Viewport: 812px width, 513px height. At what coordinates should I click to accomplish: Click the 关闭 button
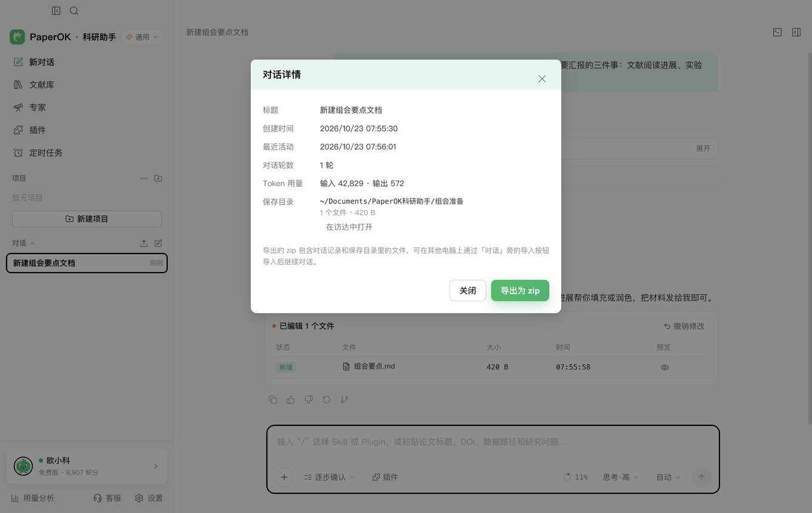pyautogui.click(x=467, y=291)
